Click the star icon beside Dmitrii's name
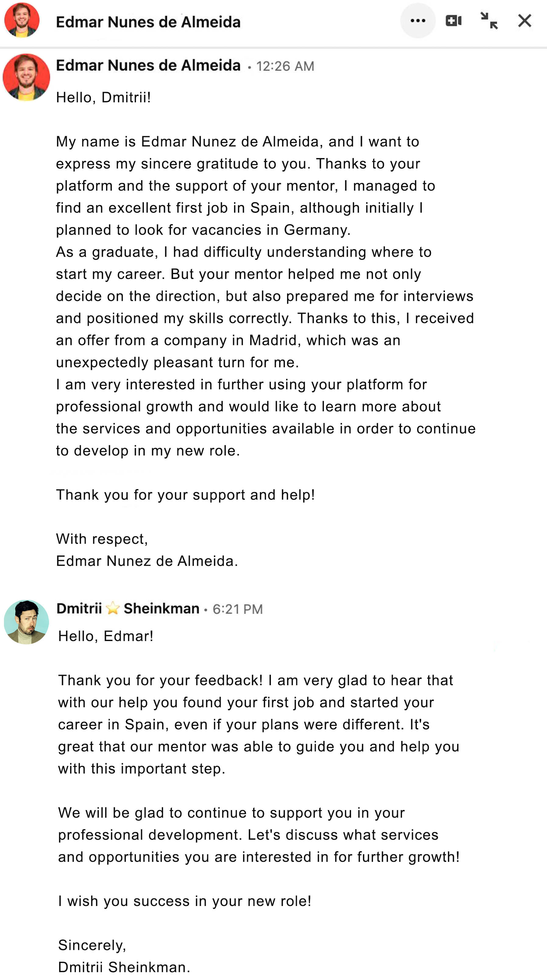The image size is (547, 980). point(112,608)
